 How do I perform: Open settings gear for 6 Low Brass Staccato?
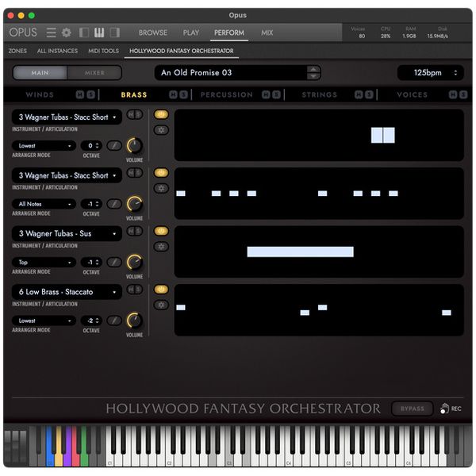[x=161, y=305]
